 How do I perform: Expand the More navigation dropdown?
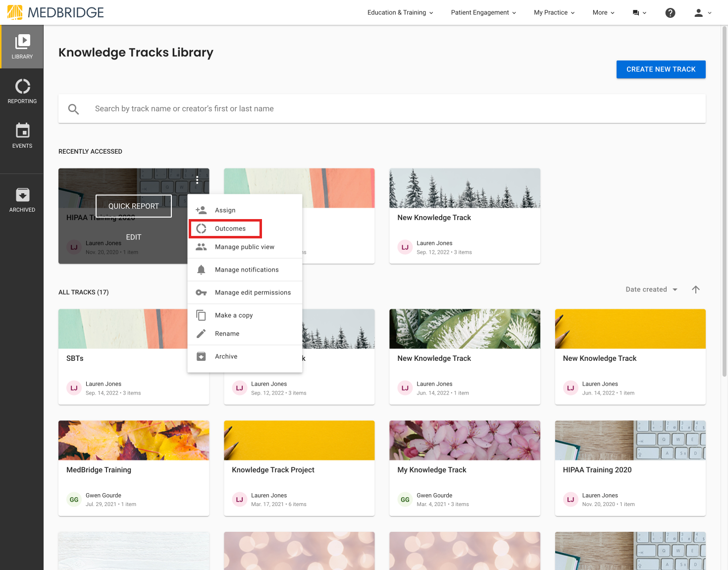point(600,12)
